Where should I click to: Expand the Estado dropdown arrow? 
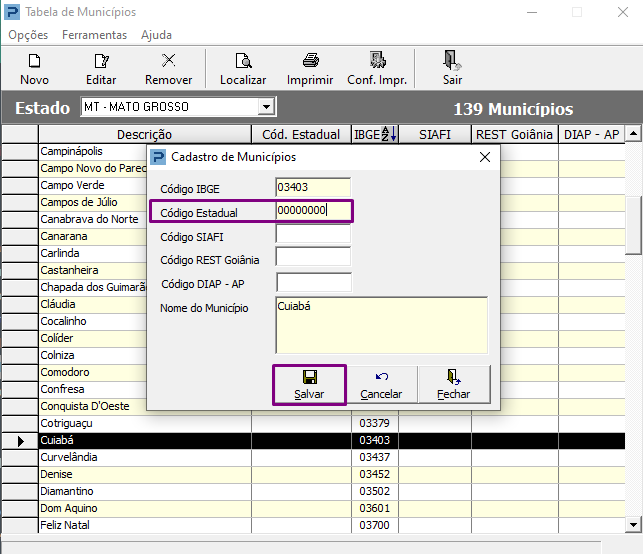tap(266, 107)
